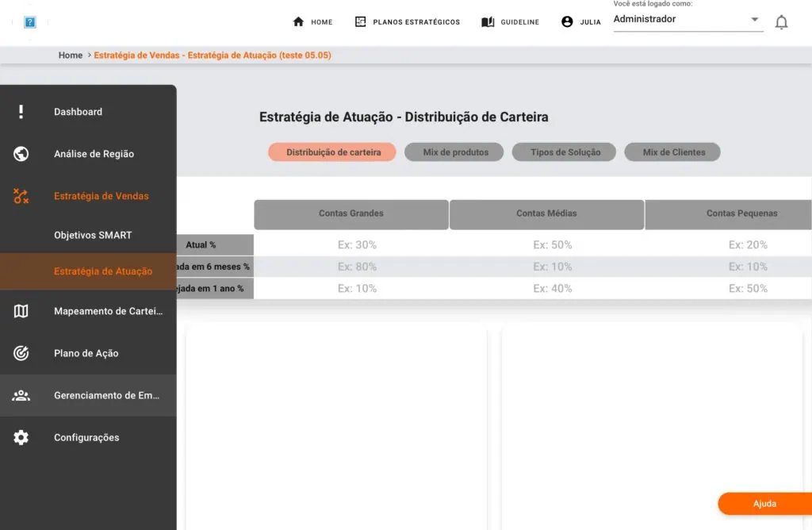
Task: Click the Contas Médias column header
Action: 546,214
